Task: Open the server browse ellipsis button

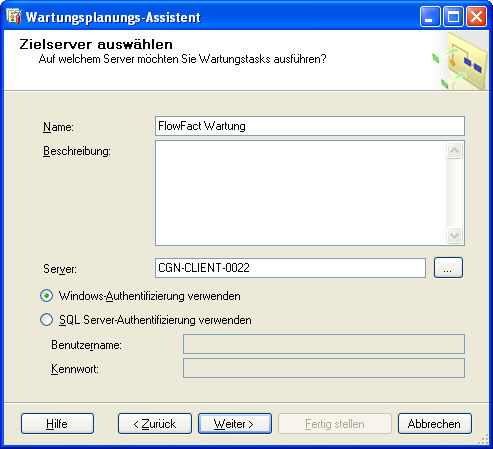Action: [448, 268]
